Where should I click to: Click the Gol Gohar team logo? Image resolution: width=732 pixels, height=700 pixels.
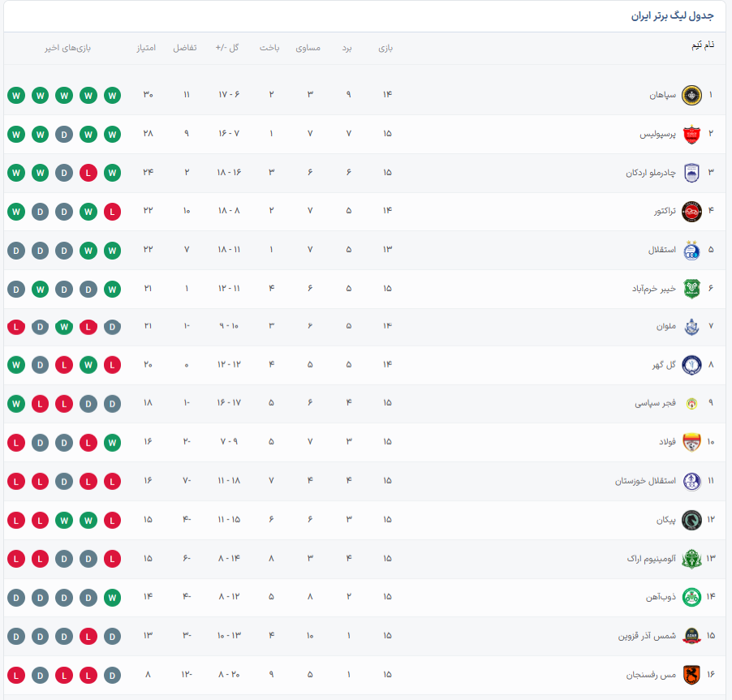(691, 365)
